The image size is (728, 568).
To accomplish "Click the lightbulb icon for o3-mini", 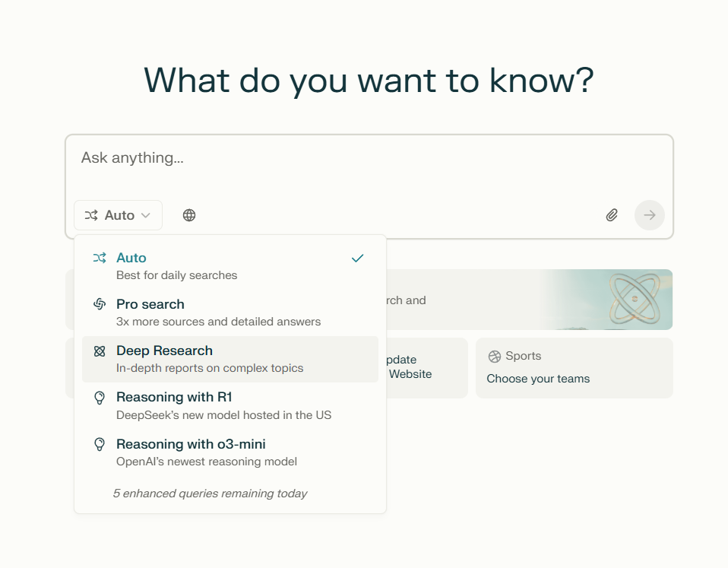I will [100, 445].
